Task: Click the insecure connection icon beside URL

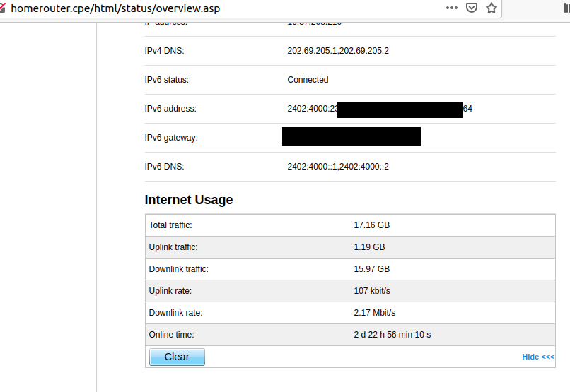Action: 2,8
